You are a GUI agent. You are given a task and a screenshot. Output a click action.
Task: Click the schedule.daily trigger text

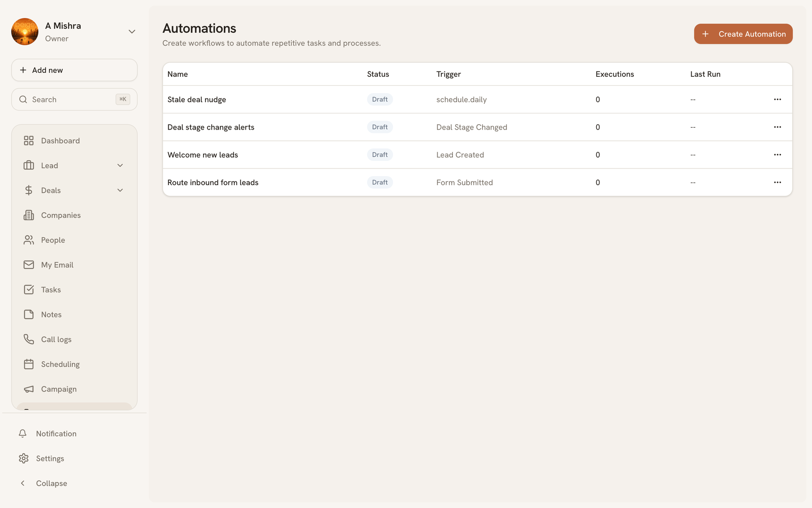pos(461,99)
